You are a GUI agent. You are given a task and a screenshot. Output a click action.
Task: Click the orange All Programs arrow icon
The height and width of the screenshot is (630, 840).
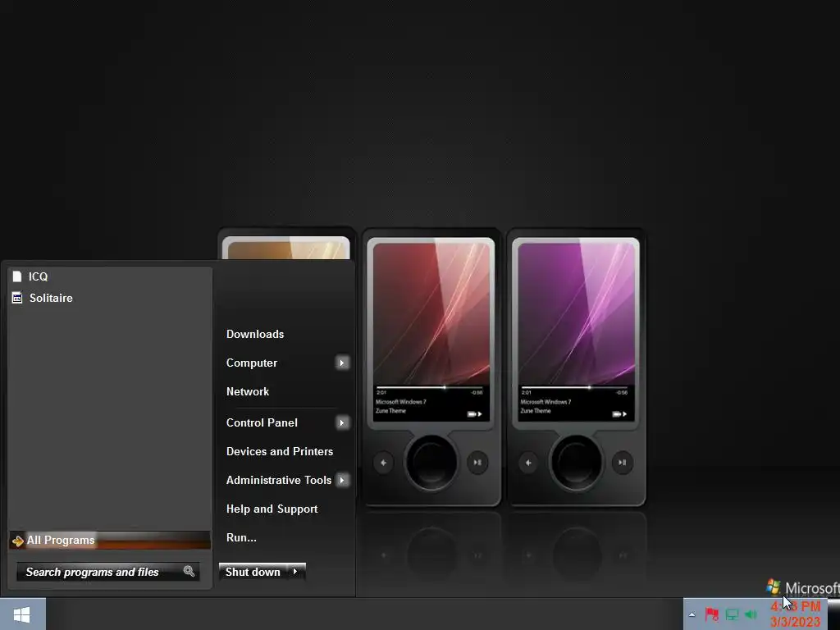[x=18, y=541]
